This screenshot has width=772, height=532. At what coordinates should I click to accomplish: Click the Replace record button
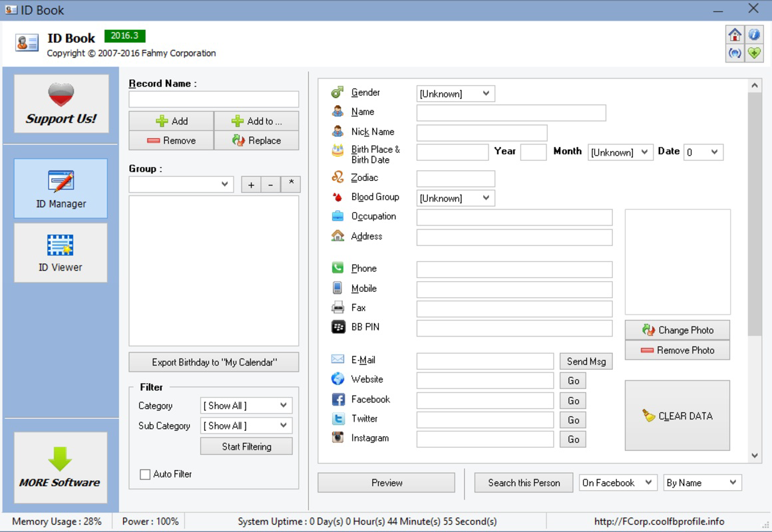(x=256, y=140)
